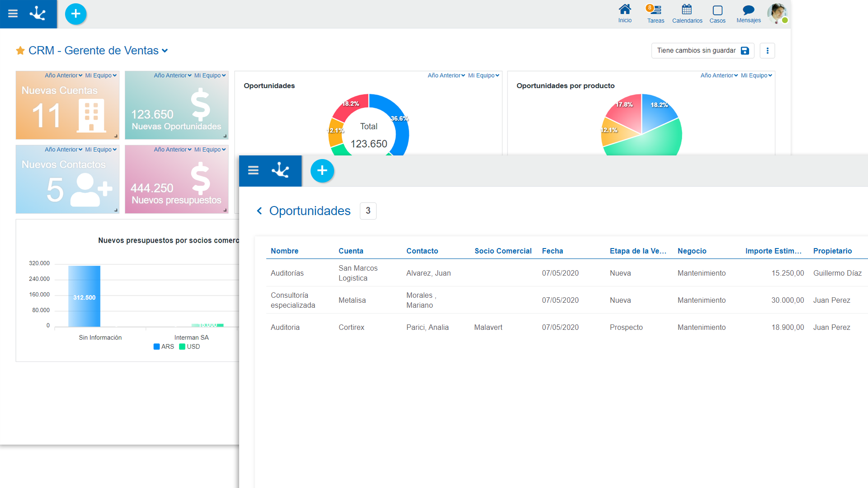The width and height of the screenshot is (868, 488).
Task: Click the 444.250 Nuevos presupuestos value
Action: click(x=152, y=188)
